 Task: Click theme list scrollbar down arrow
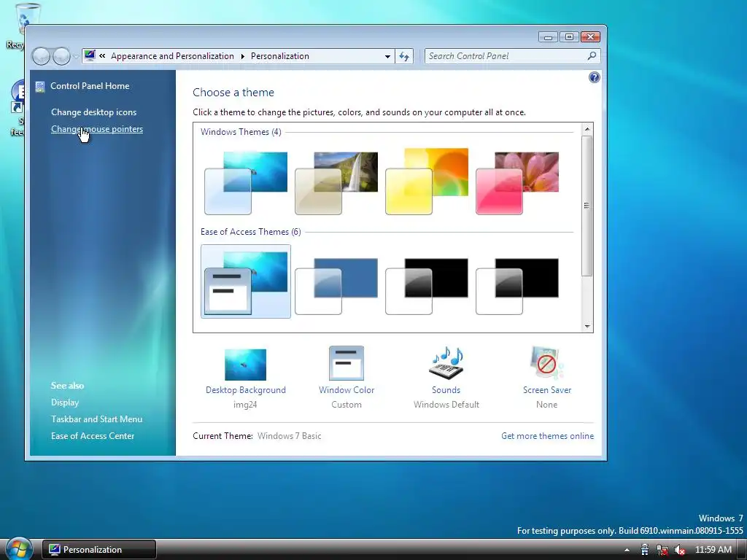[x=587, y=326]
